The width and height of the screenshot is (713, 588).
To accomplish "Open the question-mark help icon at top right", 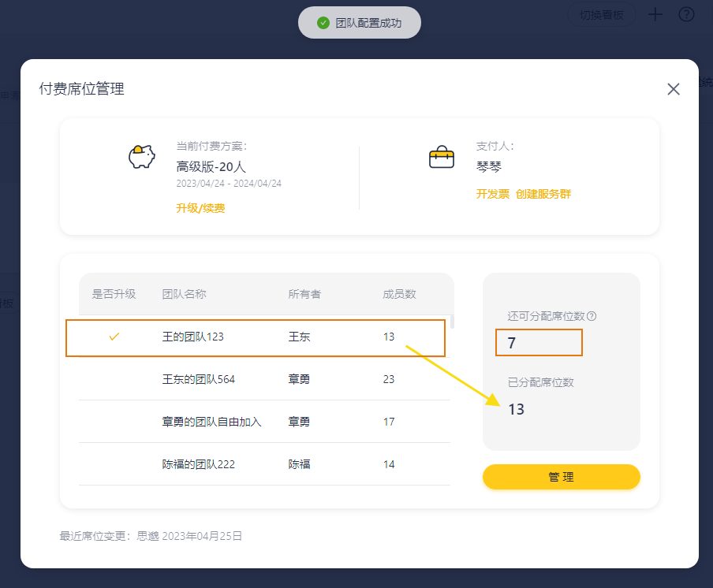I will click(x=686, y=14).
